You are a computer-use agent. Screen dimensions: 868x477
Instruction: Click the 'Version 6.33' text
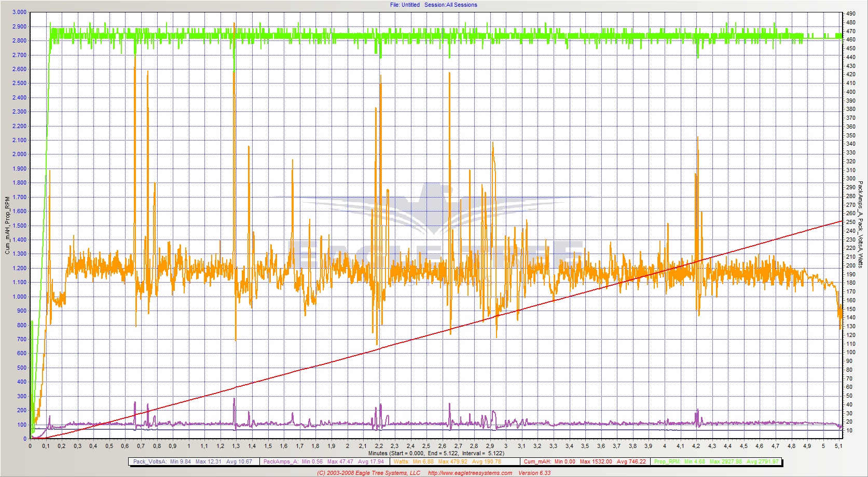[x=534, y=473]
